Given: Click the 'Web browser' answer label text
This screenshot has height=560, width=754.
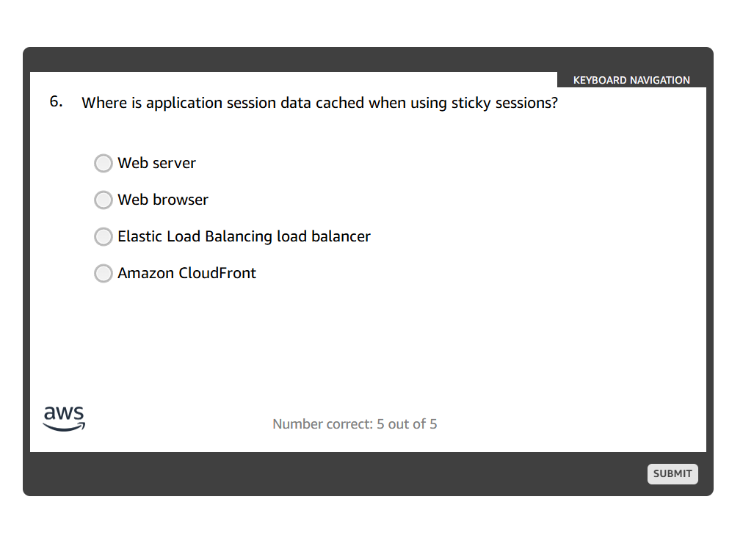Looking at the screenshot, I should [163, 200].
